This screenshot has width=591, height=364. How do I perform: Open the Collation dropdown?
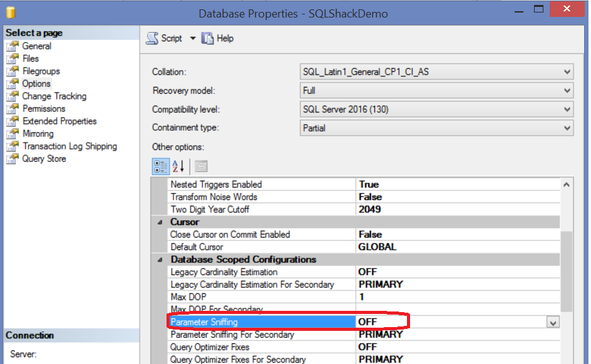[567, 71]
